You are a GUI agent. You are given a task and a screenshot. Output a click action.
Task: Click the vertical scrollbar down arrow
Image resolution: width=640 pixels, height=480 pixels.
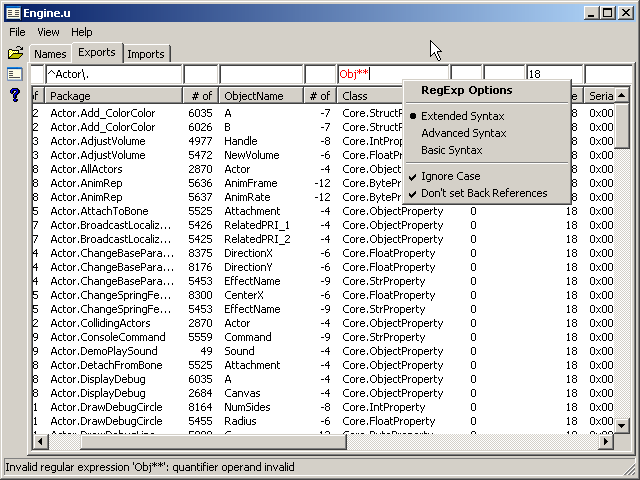tap(622, 426)
